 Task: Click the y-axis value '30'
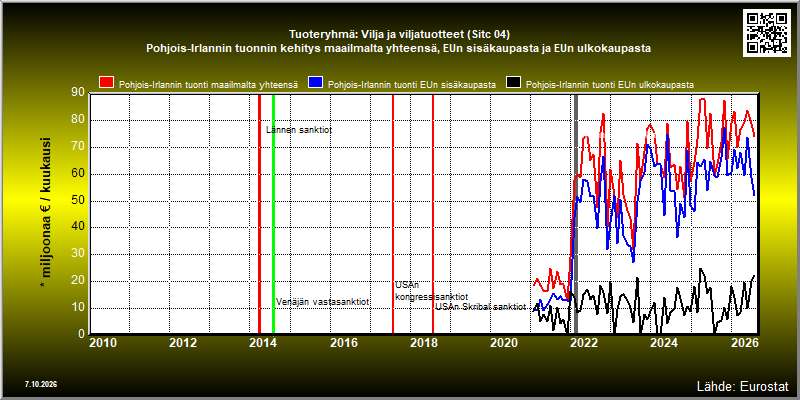pyautogui.click(x=78, y=254)
